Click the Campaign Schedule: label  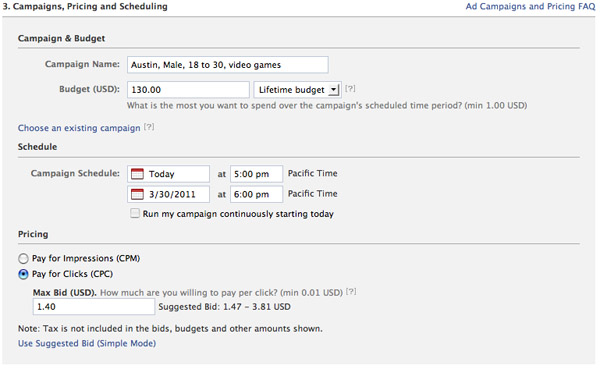click(x=75, y=173)
